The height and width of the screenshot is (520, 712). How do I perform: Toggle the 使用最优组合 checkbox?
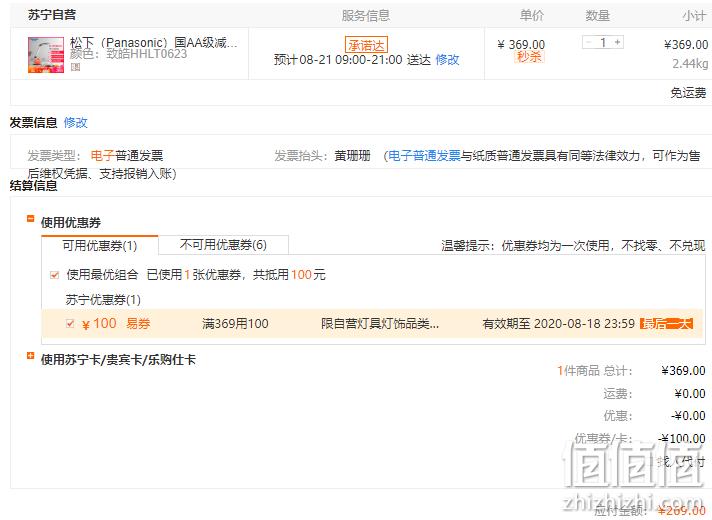[54, 275]
